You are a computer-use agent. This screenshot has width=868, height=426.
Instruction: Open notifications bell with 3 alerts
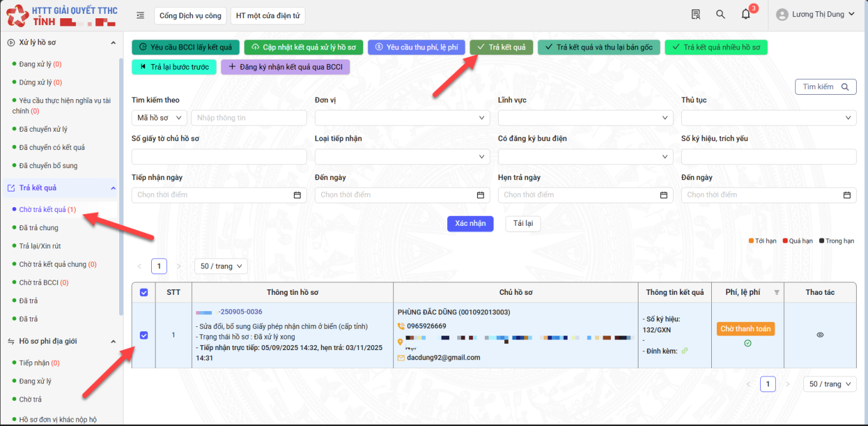click(746, 14)
